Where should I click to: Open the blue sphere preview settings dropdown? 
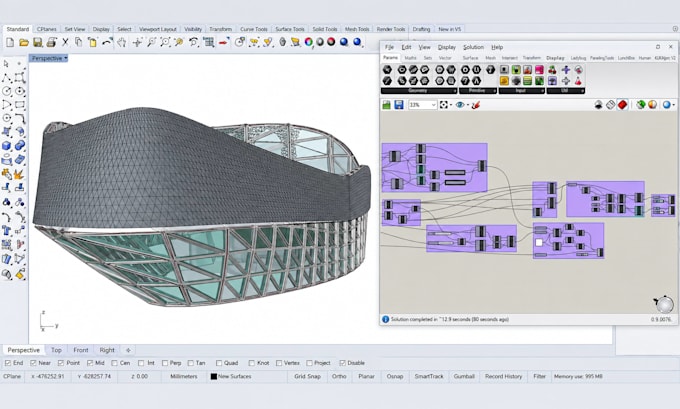pos(673,105)
